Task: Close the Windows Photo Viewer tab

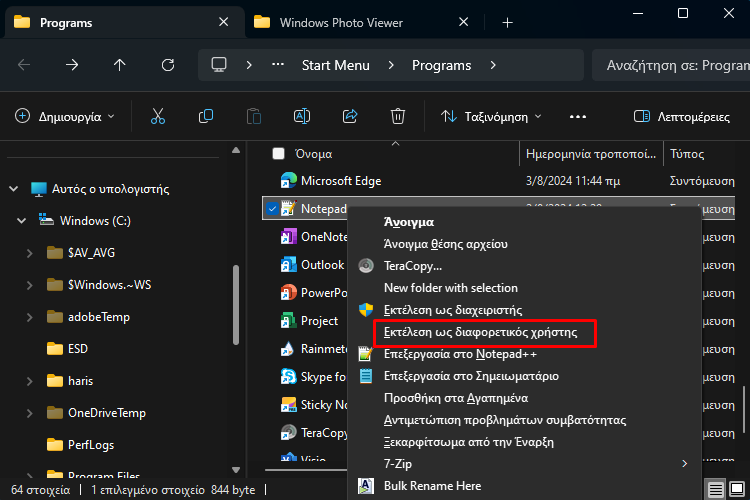Action: tap(463, 22)
